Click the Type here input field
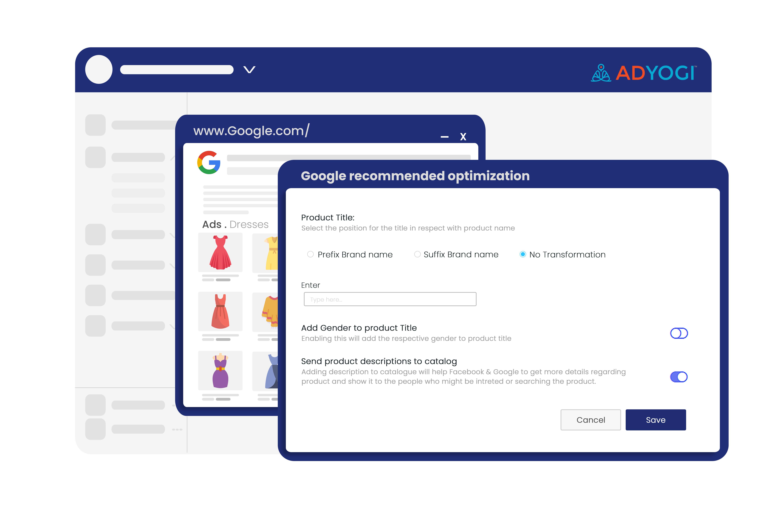The height and width of the screenshot is (532, 771). [390, 299]
